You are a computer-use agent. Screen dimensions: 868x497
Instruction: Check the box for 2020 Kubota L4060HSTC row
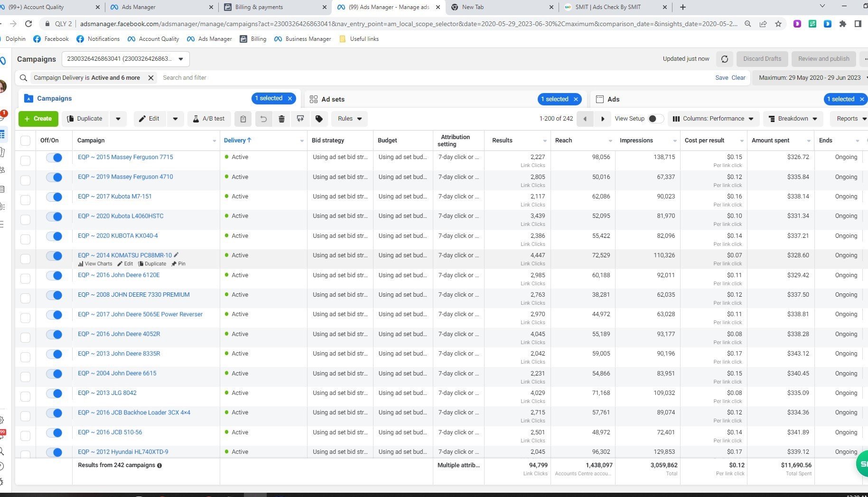point(26,219)
